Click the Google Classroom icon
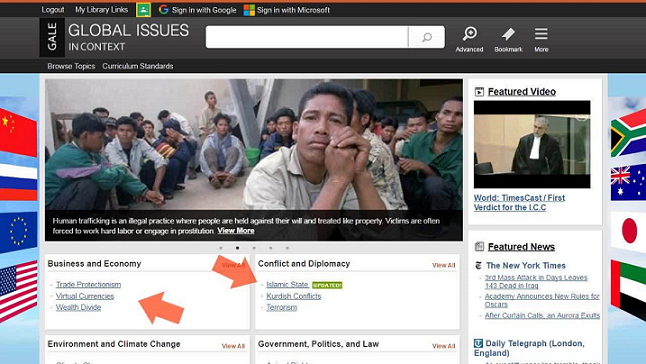This screenshot has height=364, width=646. (x=143, y=10)
